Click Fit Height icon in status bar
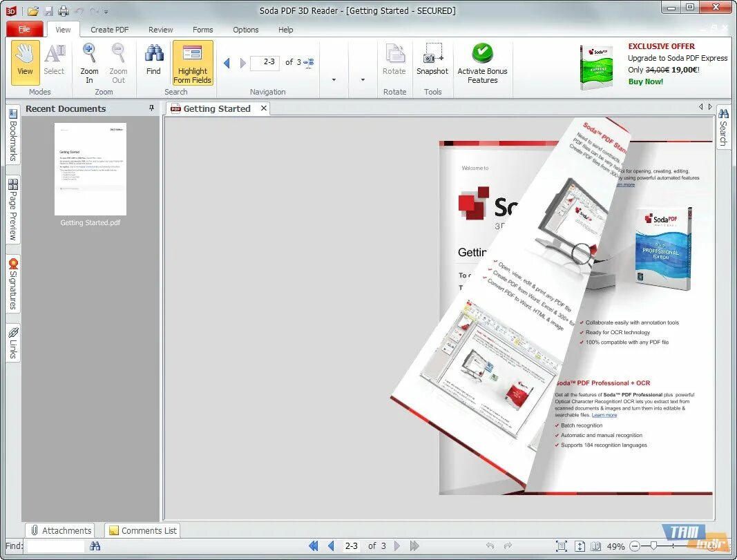737x560 pixels. pos(580,546)
